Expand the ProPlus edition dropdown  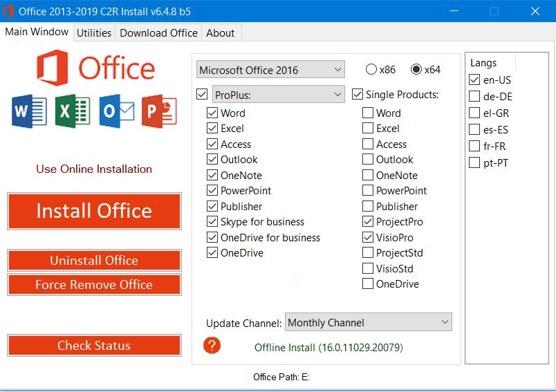[279, 94]
